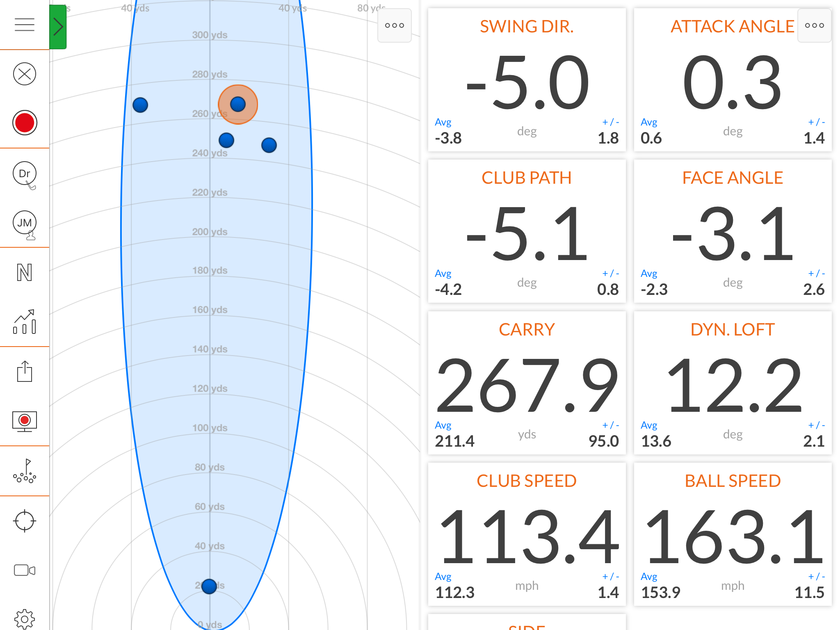Open the bar chart trends icon
Screen dimensions: 840x630
tap(25, 322)
